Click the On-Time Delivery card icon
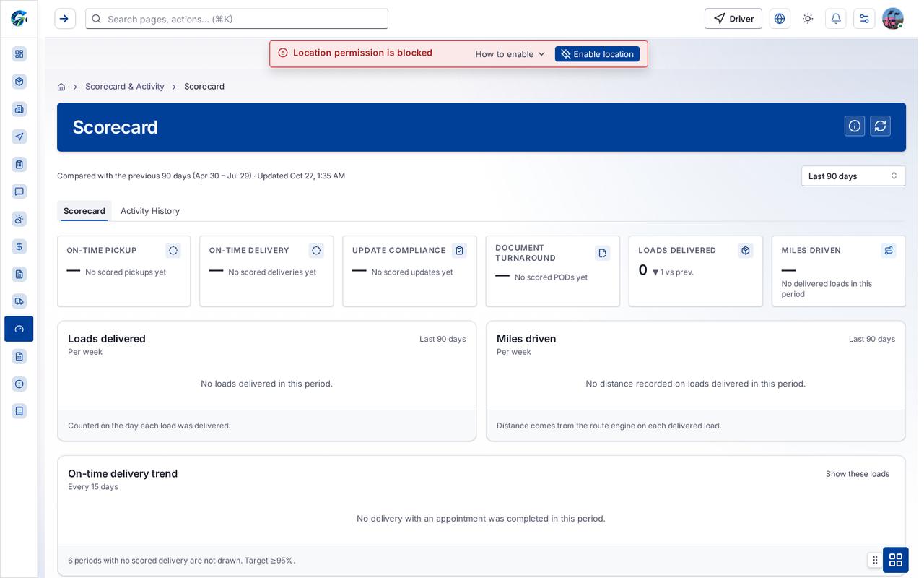Screen dimensions: 924x578 coord(316,251)
